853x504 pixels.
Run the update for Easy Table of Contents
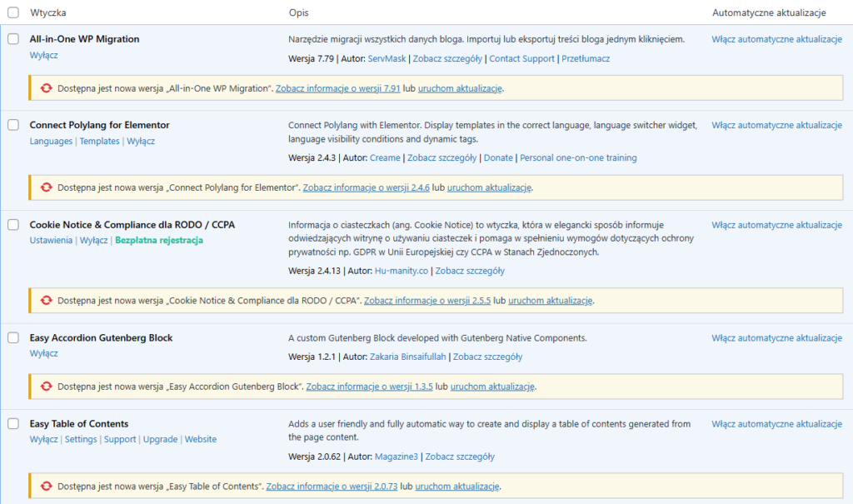(456, 487)
